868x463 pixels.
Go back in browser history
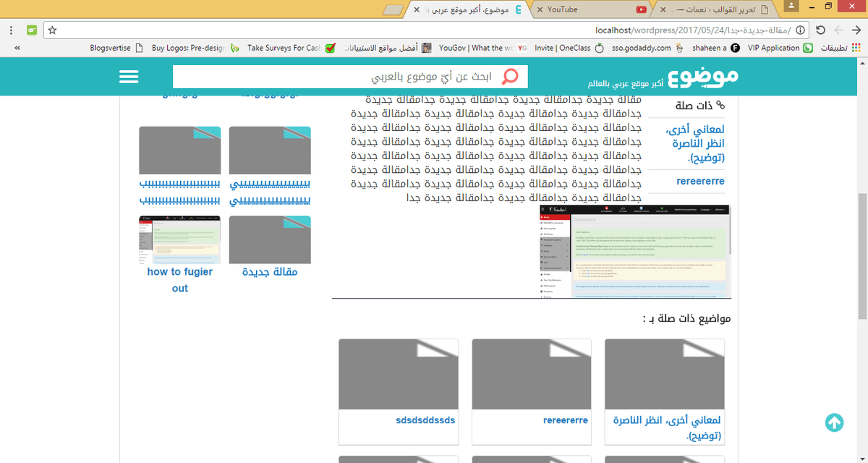856,30
